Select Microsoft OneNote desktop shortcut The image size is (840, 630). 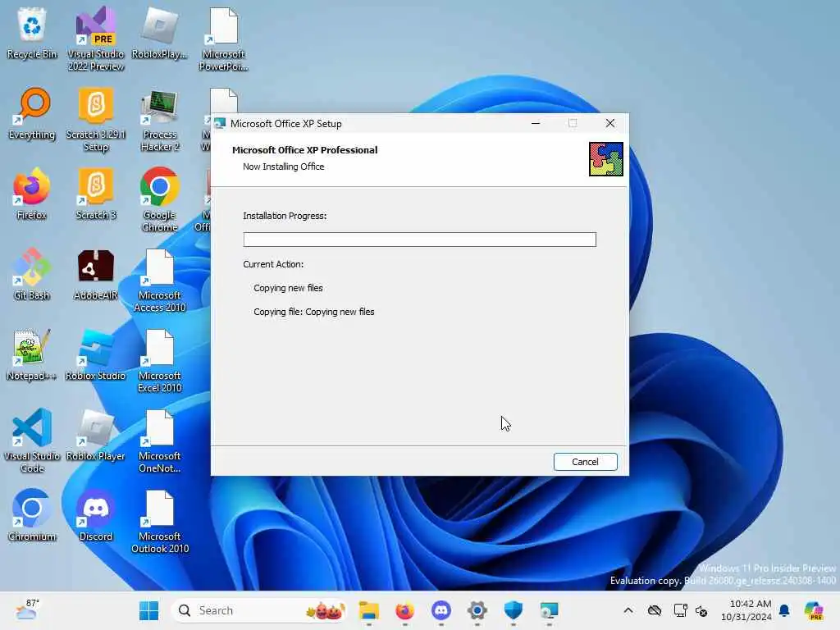tap(160, 441)
